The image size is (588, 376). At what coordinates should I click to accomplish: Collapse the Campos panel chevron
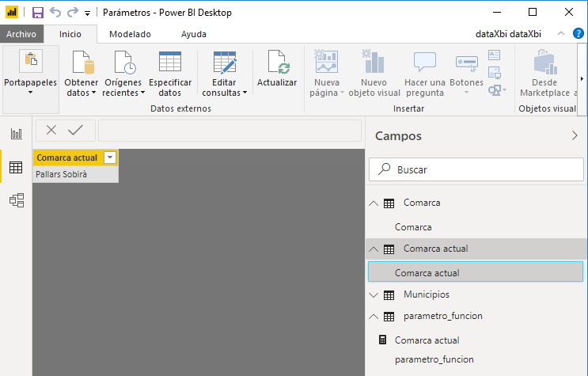575,135
